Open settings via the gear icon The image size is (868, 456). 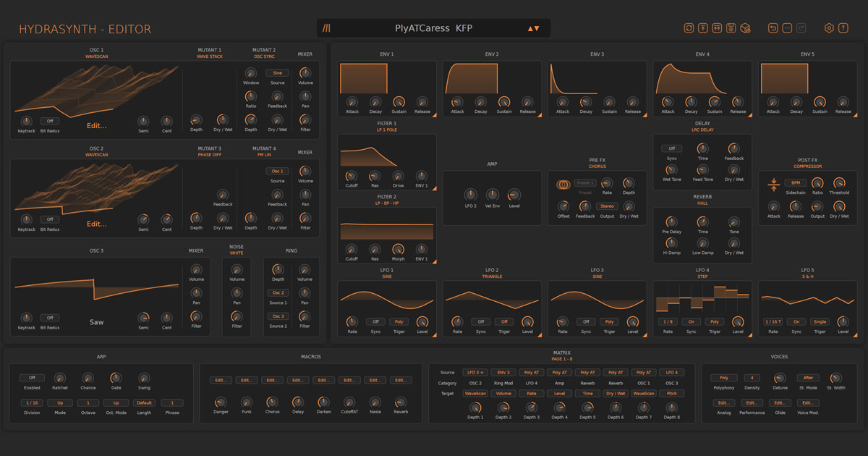click(x=829, y=28)
